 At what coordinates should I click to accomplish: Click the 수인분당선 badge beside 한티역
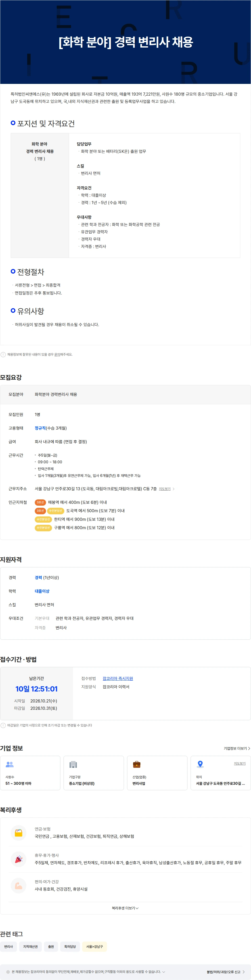[x=43, y=519]
